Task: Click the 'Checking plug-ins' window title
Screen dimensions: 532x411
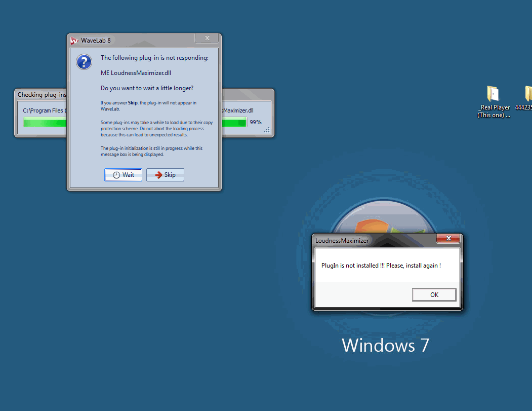Action: (x=42, y=95)
